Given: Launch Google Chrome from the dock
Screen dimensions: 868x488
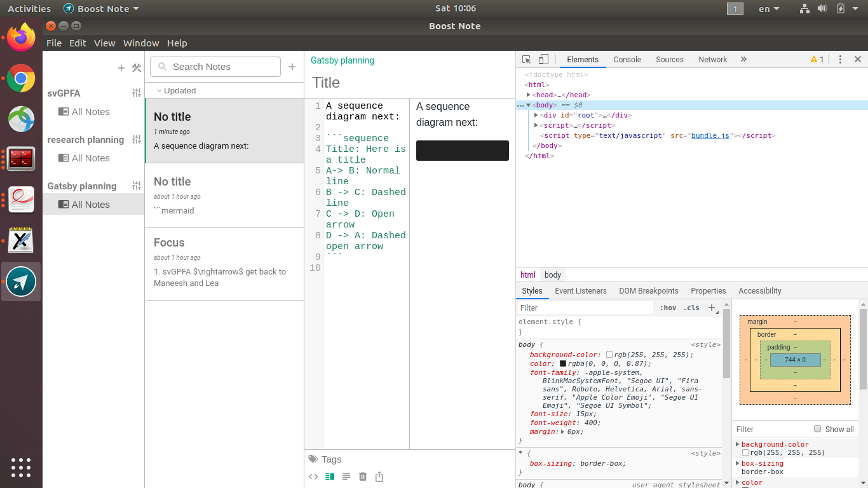Looking at the screenshot, I should coord(21,79).
